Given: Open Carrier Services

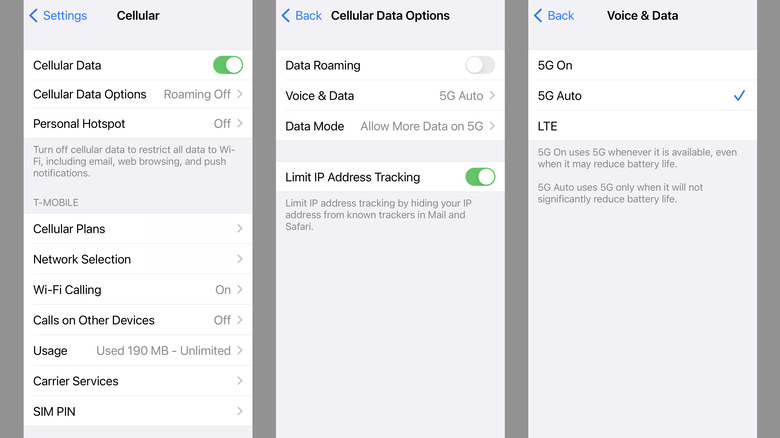Looking at the screenshot, I should click(137, 381).
